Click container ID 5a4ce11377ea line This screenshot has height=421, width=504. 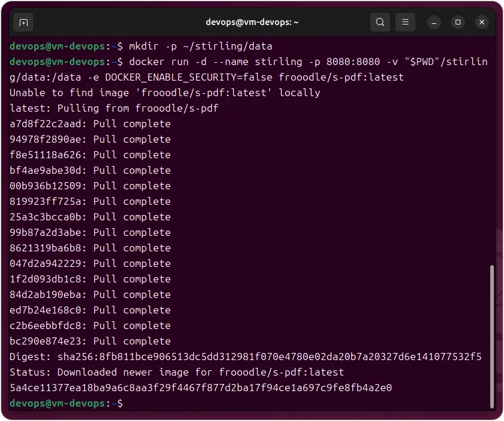(201, 388)
